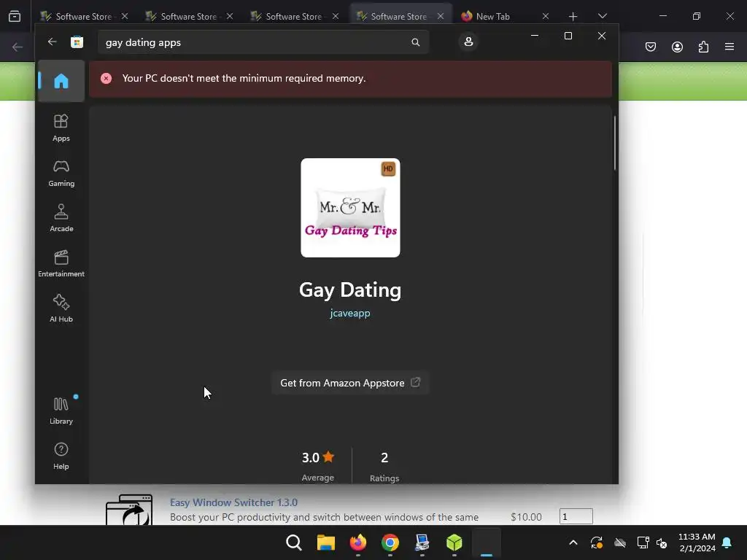Open network status tray icon
Image resolution: width=747 pixels, height=560 pixels.
pyautogui.click(x=643, y=542)
